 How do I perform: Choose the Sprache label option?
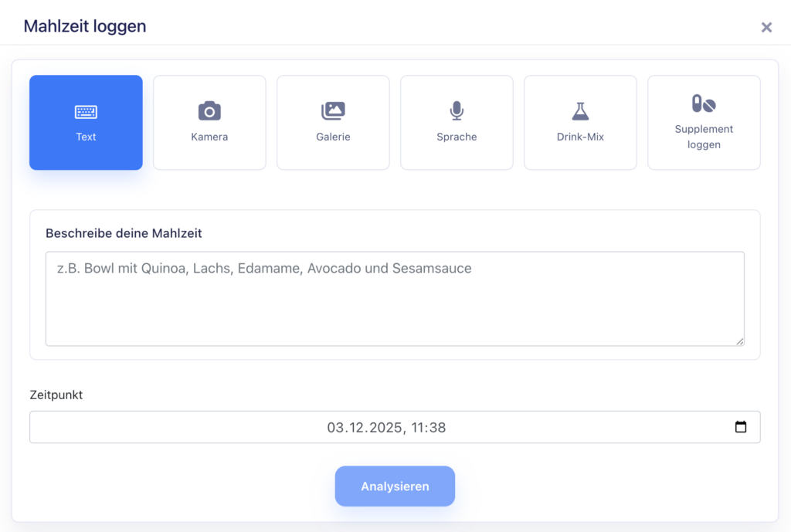pos(457,137)
